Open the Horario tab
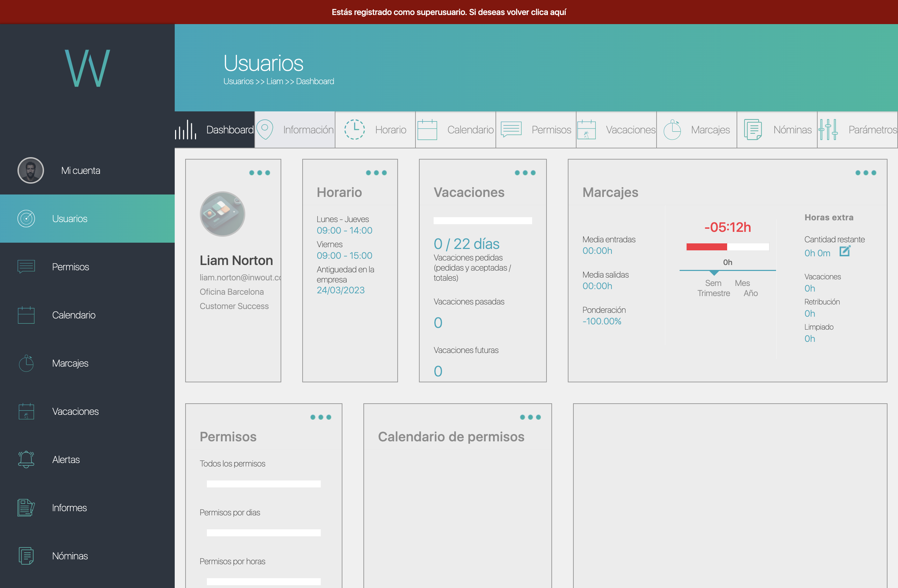The width and height of the screenshot is (898, 588). (x=375, y=130)
